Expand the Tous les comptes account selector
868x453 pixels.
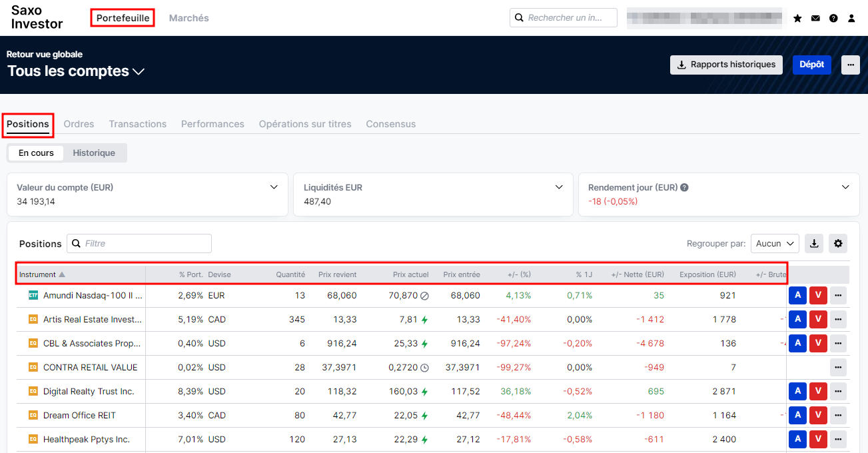[x=76, y=71]
